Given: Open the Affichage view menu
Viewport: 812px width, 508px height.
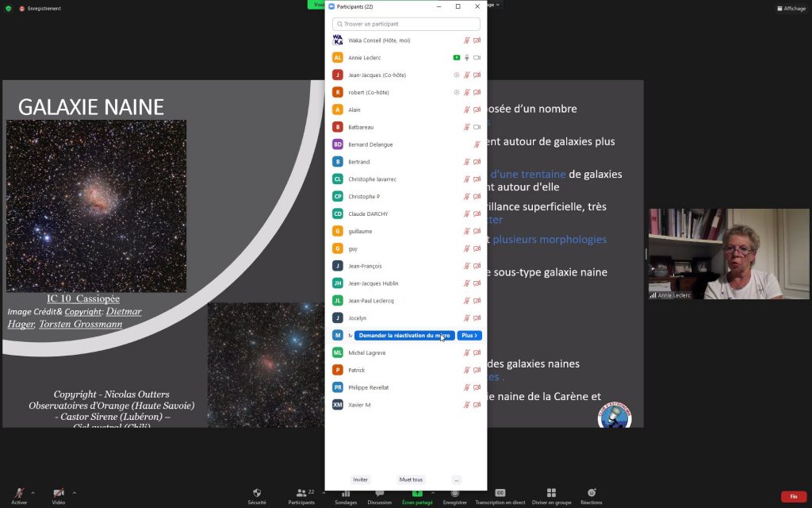Looking at the screenshot, I should (791, 8).
